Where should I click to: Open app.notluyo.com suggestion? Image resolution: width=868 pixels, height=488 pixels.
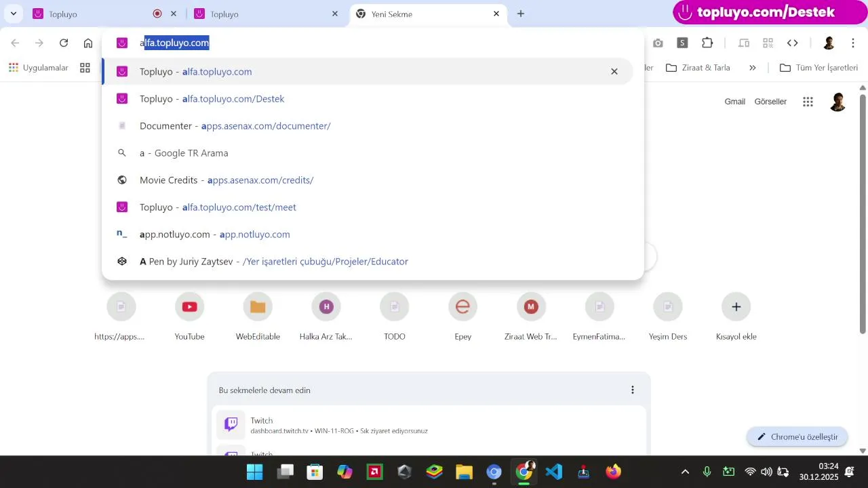click(367, 235)
